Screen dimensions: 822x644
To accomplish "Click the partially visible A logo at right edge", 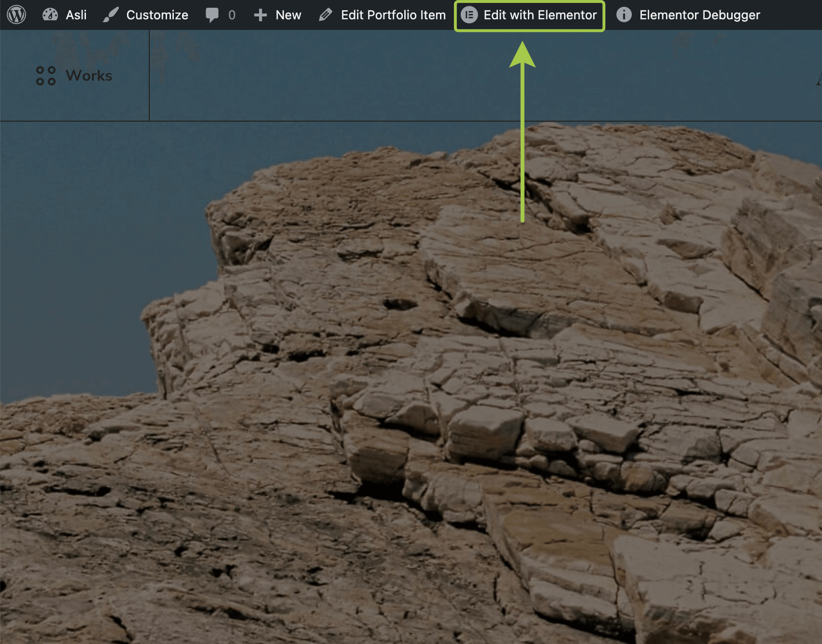I will click(819, 77).
